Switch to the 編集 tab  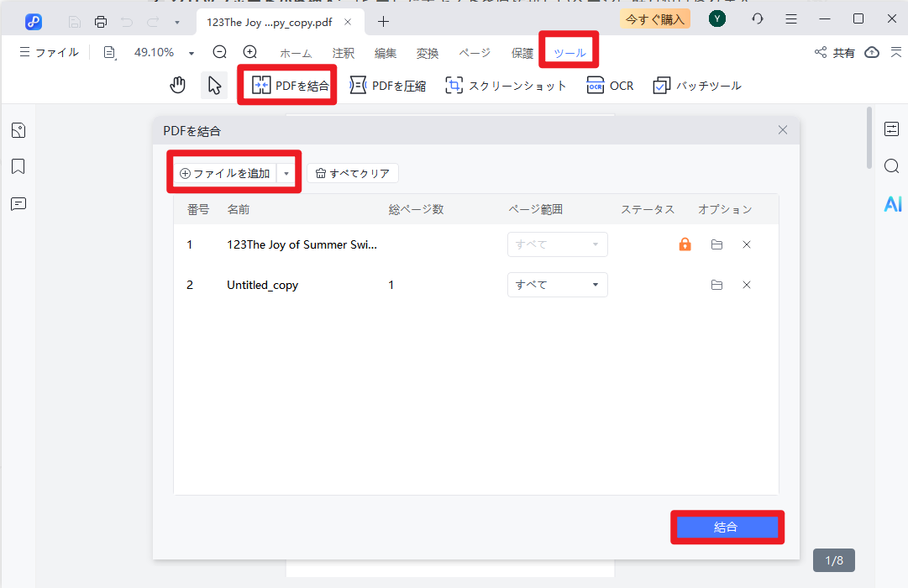[x=385, y=52]
